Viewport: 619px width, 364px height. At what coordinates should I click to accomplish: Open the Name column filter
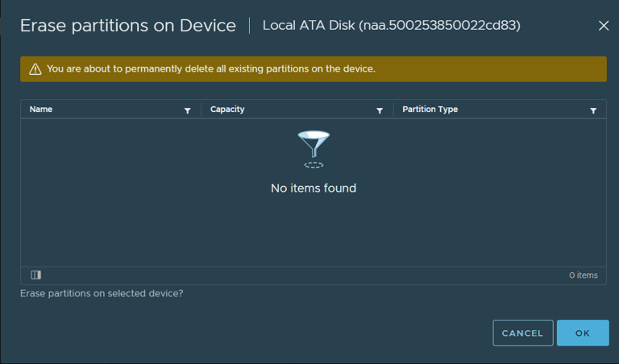[188, 111]
